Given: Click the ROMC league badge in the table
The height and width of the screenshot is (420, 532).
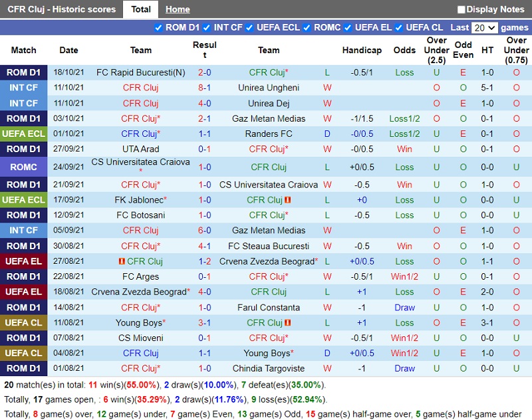Looking at the screenshot, I should [24, 167].
